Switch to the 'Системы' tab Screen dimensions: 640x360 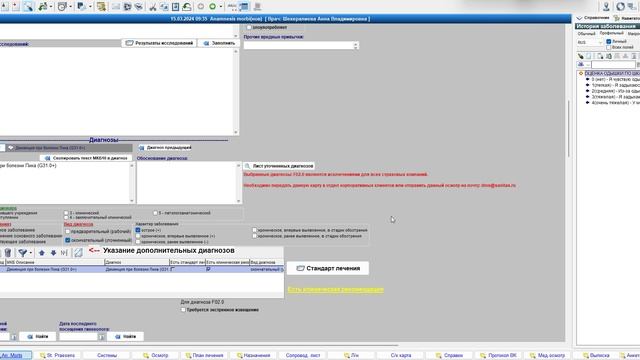click(x=107, y=356)
